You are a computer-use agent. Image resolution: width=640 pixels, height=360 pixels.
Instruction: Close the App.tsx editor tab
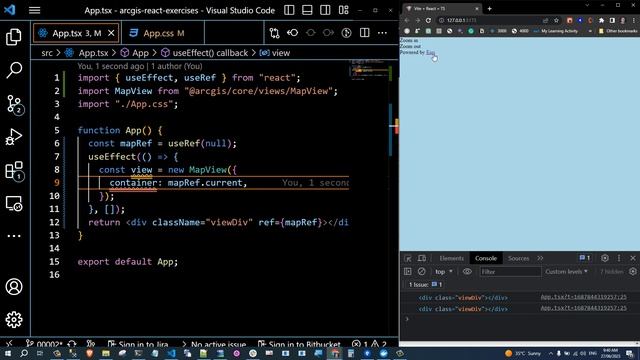click(111, 33)
